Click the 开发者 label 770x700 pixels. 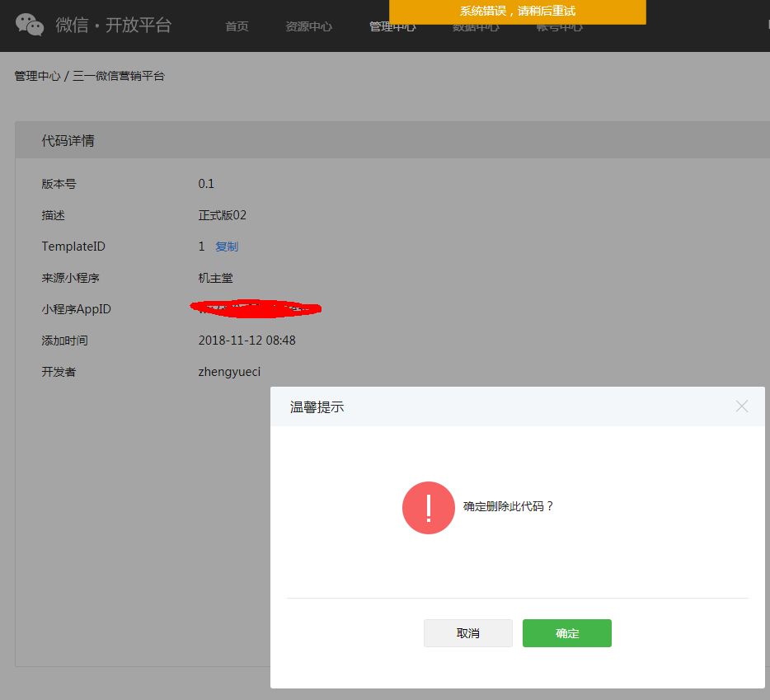pyautogui.click(x=59, y=372)
